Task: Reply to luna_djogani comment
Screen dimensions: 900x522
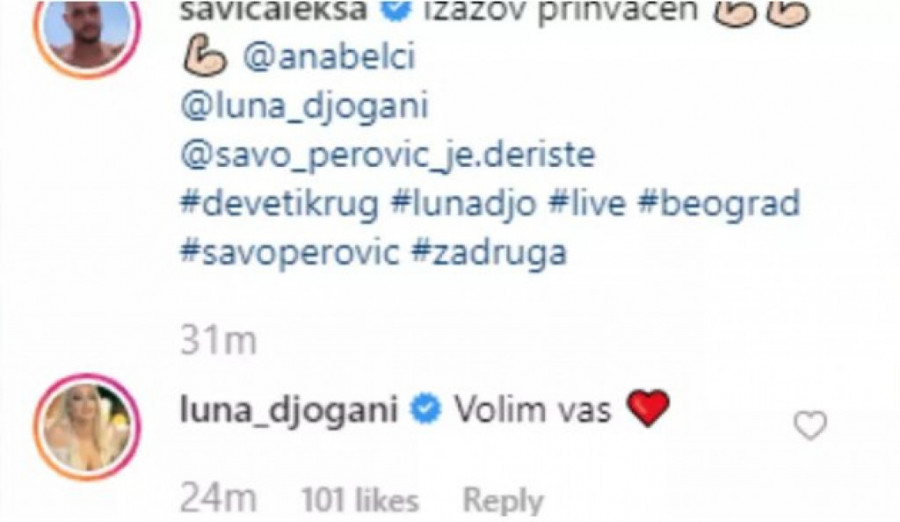Action: coord(503,500)
